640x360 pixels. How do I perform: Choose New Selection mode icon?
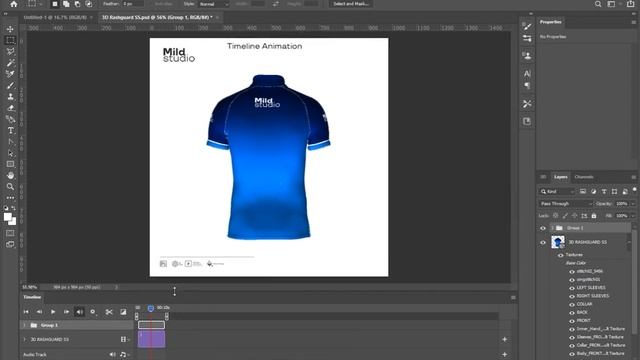click(55, 4)
